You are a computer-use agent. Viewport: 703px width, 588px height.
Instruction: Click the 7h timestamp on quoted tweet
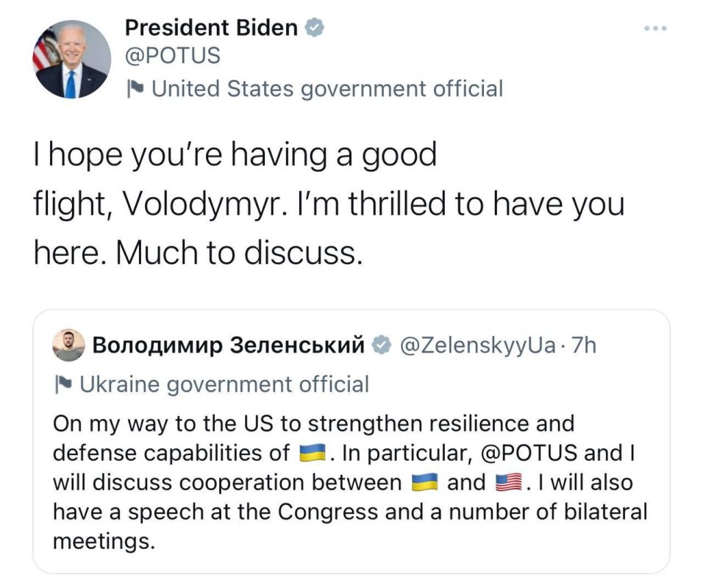click(584, 345)
